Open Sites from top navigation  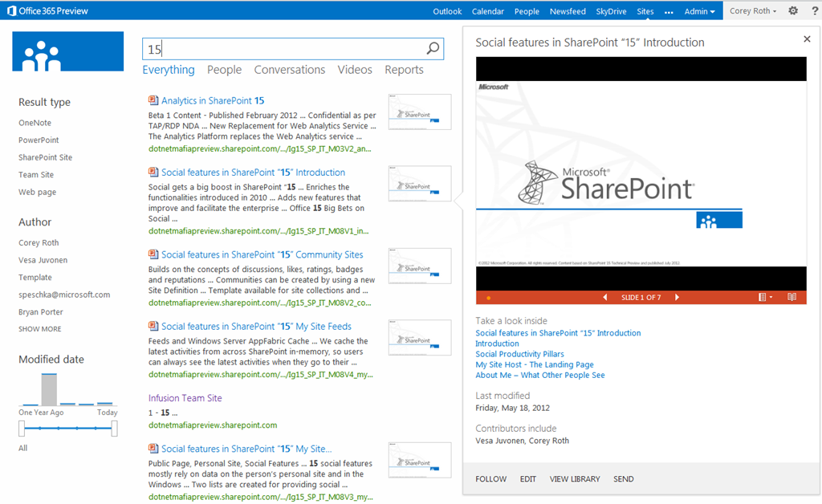[645, 11]
